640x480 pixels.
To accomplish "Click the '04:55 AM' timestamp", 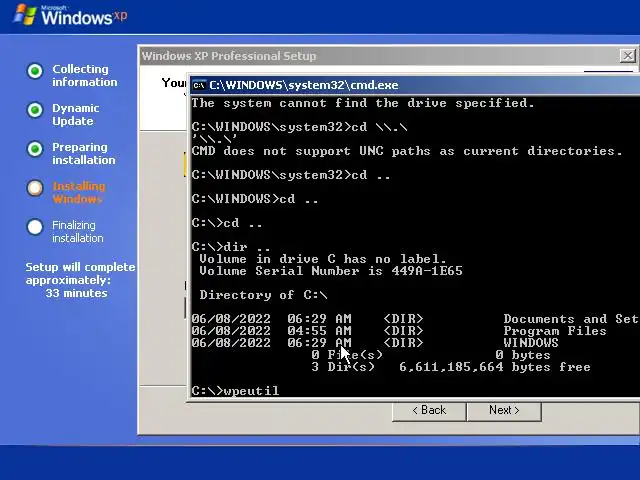I will click(319, 331).
